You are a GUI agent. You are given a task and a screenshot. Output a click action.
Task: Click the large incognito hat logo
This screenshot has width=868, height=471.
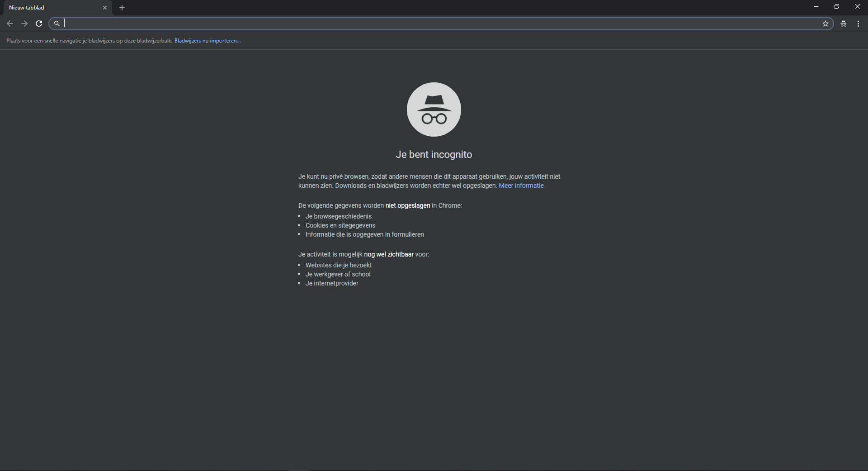click(434, 109)
